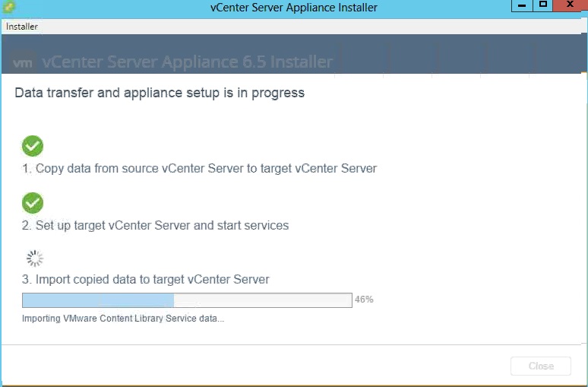This screenshot has height=387, width=588.
Task: Click the 'vCenter Server Appliance 6.5 Installer' banner title
Action: point(188,62)
